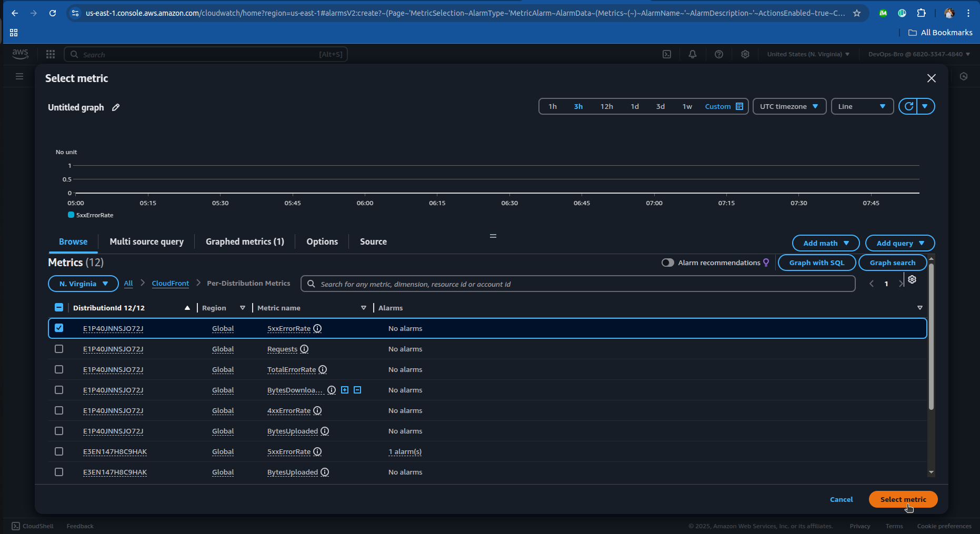Uncheck the E1P40JNNSJO72J 5xxErrorRate row
This screenshot has height=534, width=980.
(59, 328)
